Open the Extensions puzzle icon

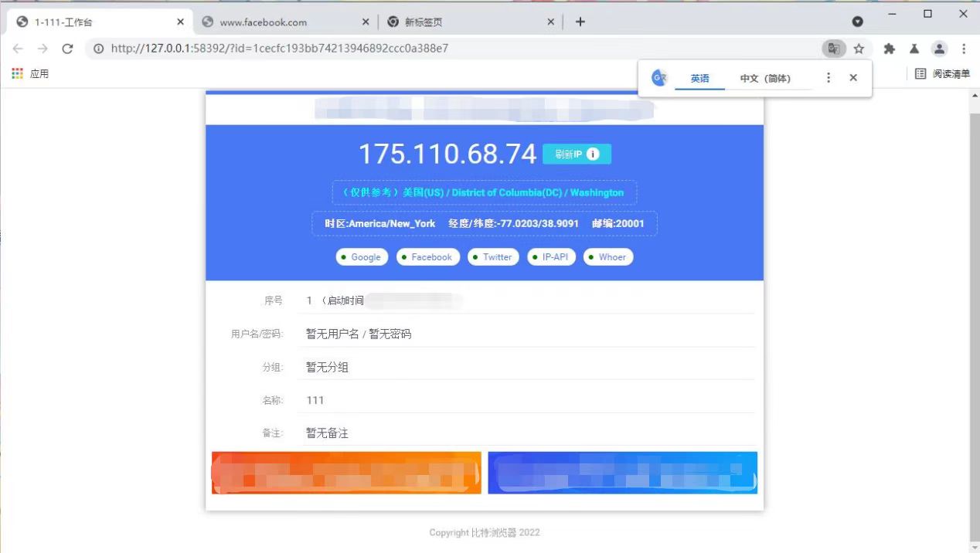coord(889,49)
